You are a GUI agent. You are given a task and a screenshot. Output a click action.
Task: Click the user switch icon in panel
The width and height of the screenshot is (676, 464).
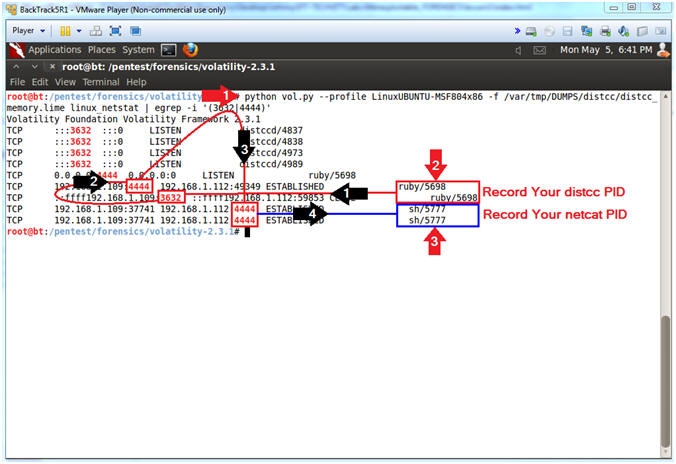663,50
